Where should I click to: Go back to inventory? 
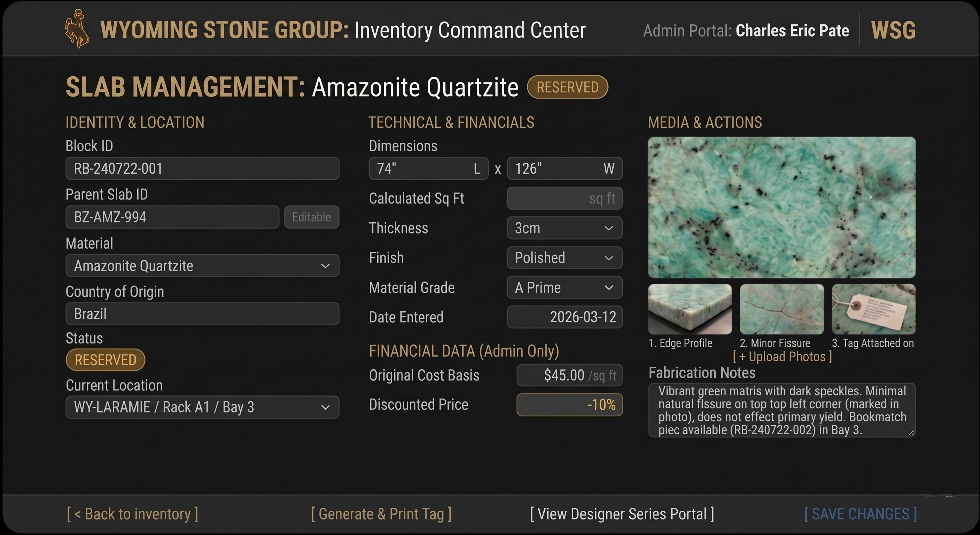pyautogui.click(x=132, y=514)
